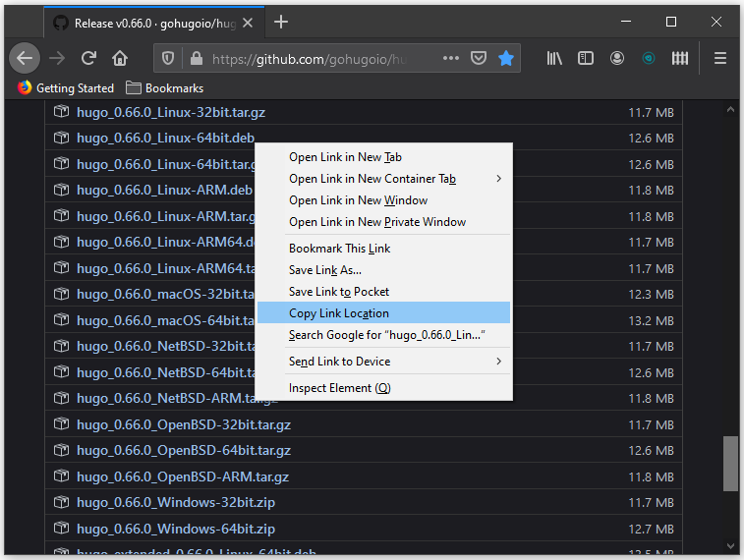The image size is (744, 560).
Task: Open the Bookmarks folder in toolbar
Action: 165,88
